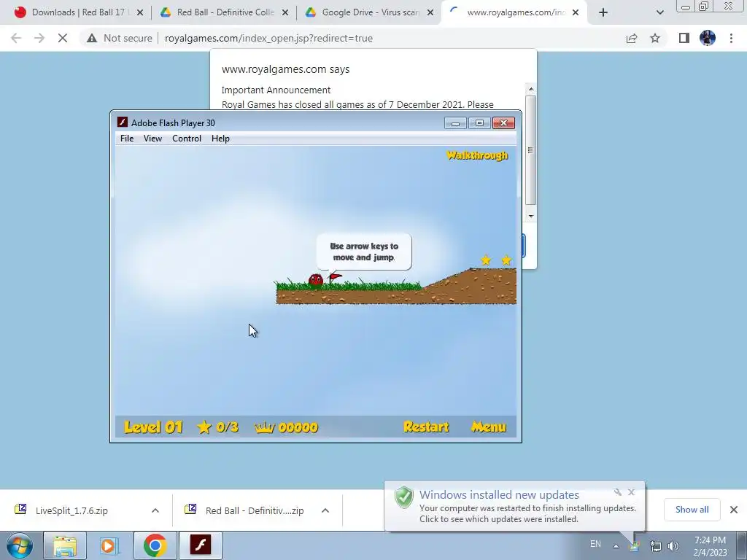Switch to Chrome in the taskbar
Screen dimensions: 747x560
[155, 545]
